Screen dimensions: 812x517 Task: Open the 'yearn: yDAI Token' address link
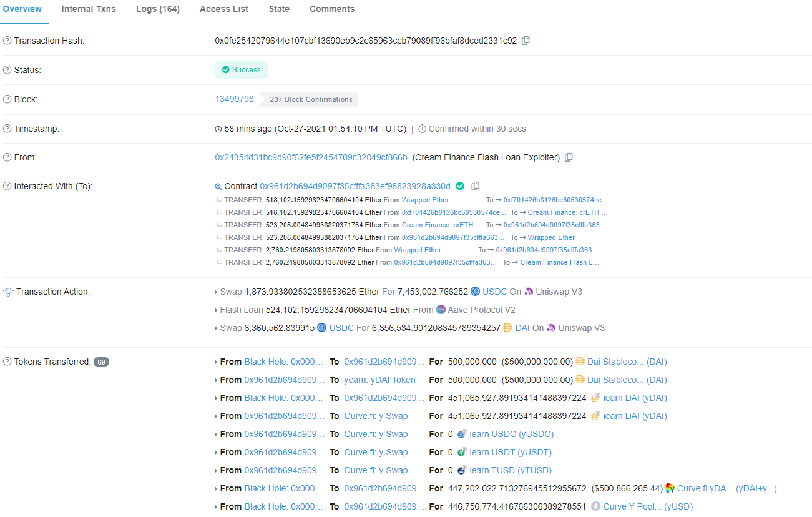pyautogui.click(x=379, y=380)
